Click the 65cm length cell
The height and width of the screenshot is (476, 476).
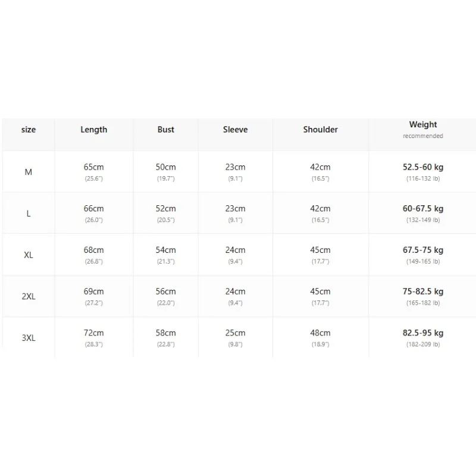(94, 172)
